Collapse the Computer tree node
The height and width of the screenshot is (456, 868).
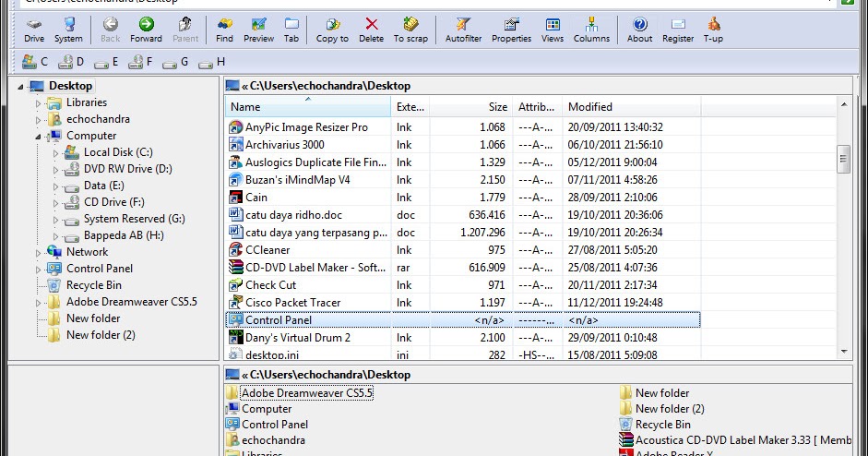pyautogui.click(x=38, y=137)
